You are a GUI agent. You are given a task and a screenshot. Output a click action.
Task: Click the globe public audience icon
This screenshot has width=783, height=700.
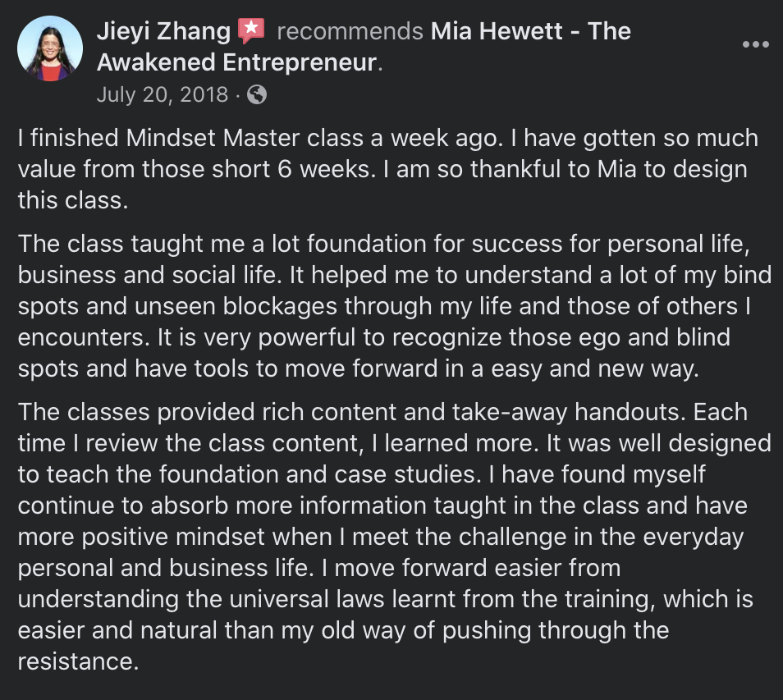point(257,94)
